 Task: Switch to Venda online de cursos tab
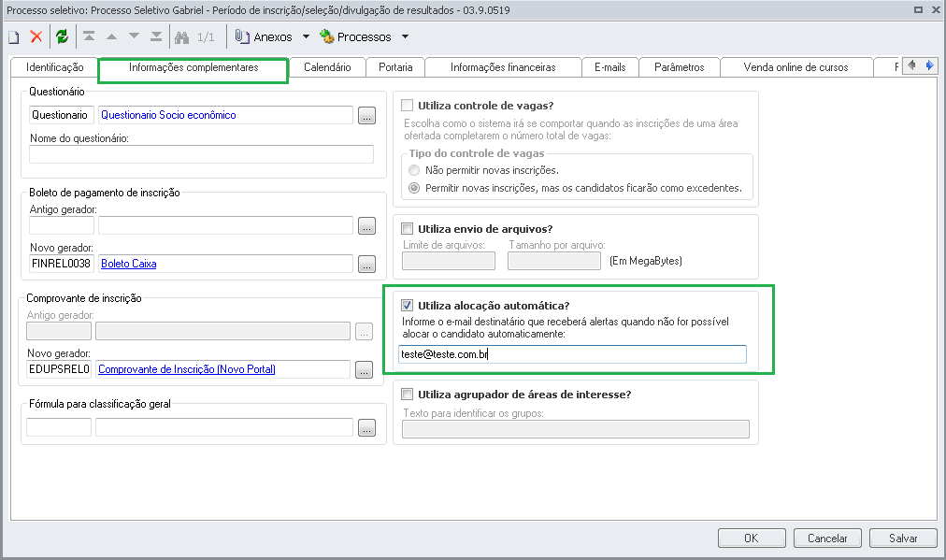[x=795, y=67]
